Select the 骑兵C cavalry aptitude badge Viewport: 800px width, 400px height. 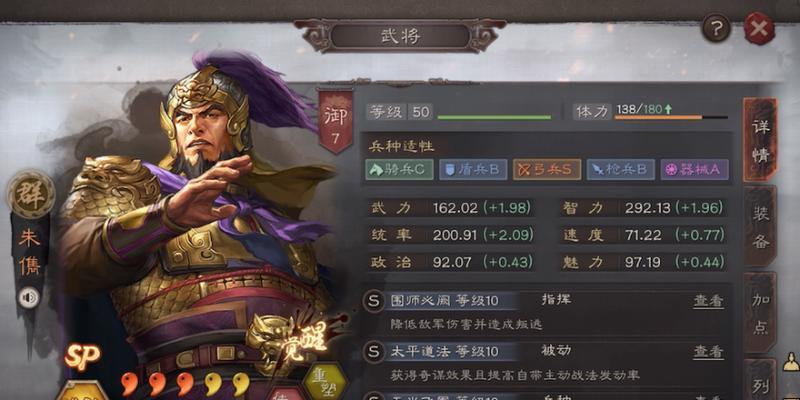tap(399, 170)
